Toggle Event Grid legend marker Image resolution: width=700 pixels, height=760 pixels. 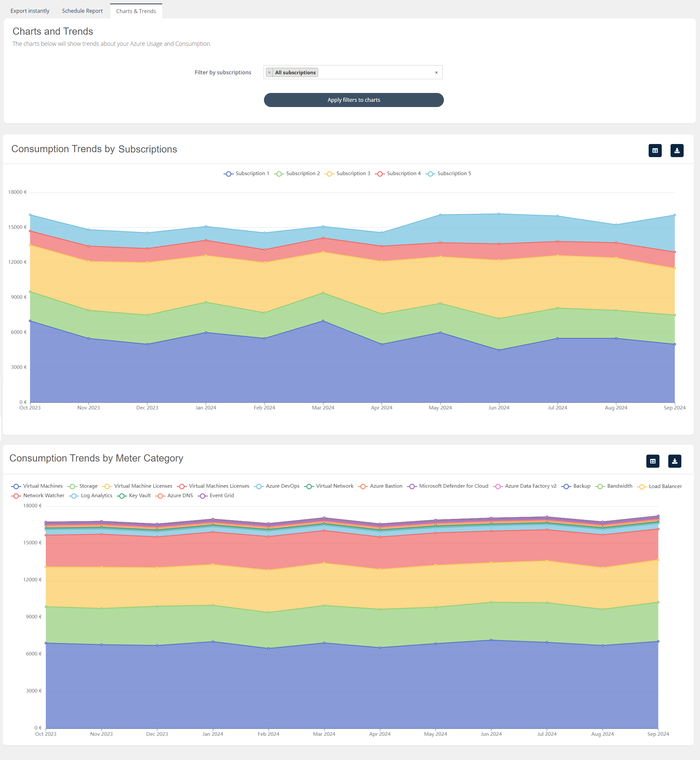203,496
